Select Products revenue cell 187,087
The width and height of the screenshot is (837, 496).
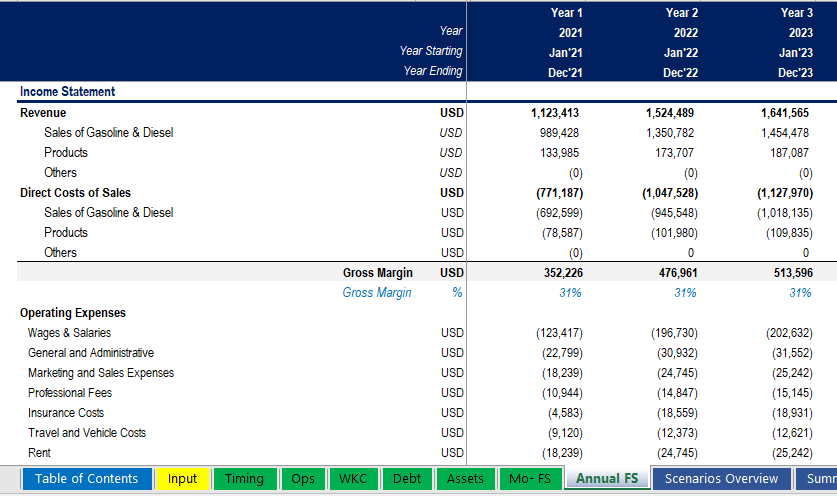(x=789, y=153)
